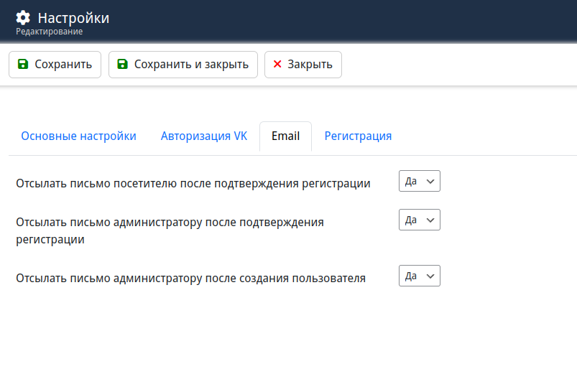Viewport: 577px width, 392px height.
Task: Click the floppy icon on Сохранить и закрыть
Action: point(122,64)
